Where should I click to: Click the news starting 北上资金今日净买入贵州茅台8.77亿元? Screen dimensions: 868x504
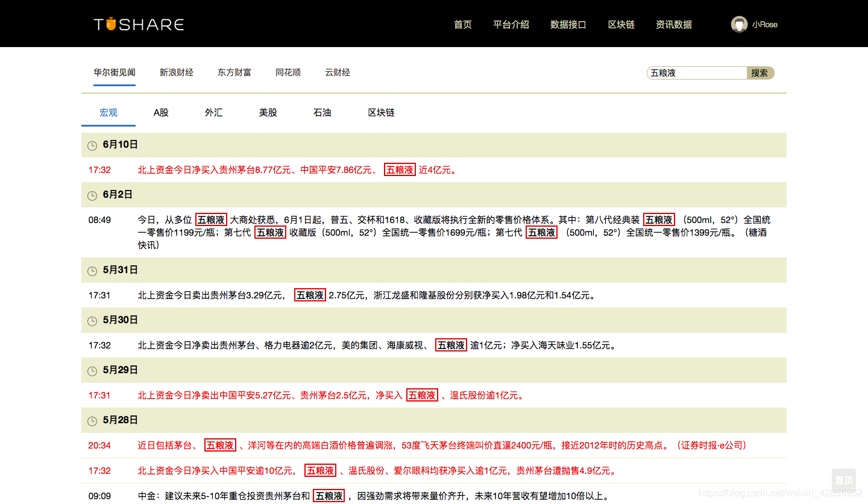(298, 170)
